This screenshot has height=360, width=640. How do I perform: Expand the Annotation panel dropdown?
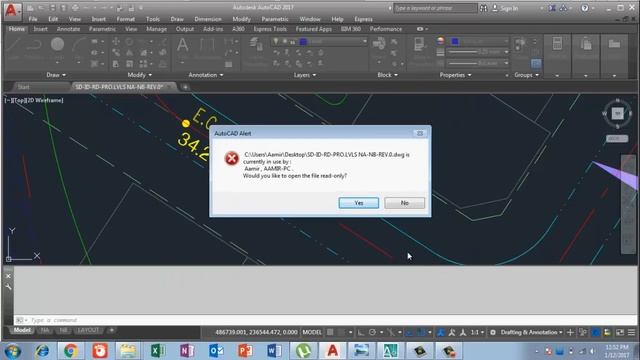[206, 75]
